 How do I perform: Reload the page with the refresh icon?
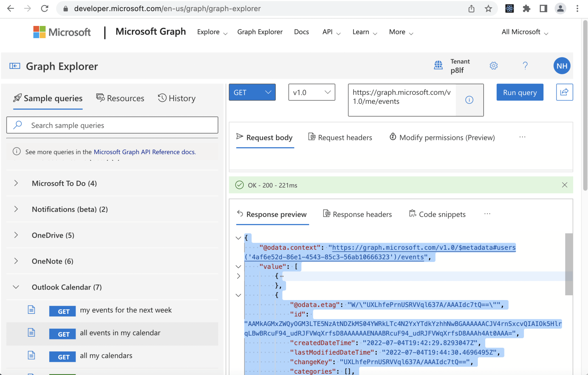click(45, 9)
